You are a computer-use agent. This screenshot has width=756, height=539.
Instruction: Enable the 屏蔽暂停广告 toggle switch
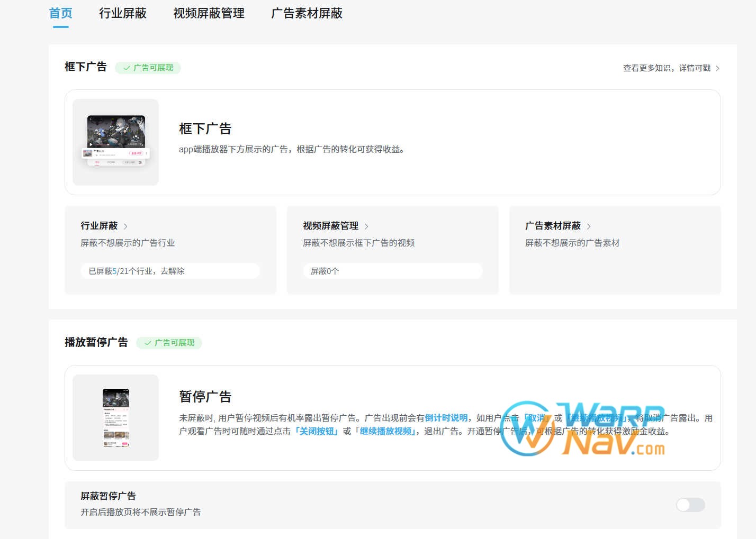[x=690, y=505]
